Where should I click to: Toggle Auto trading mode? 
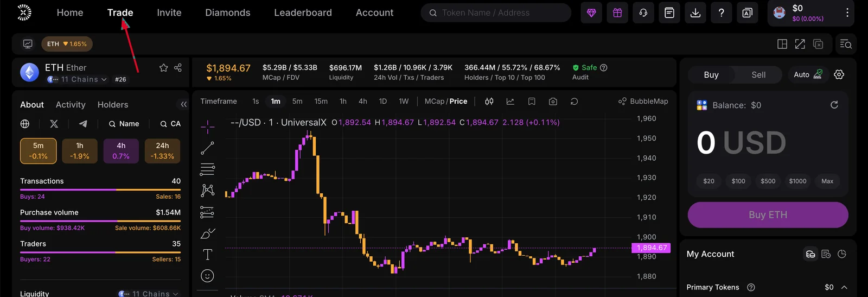point(808,74)
